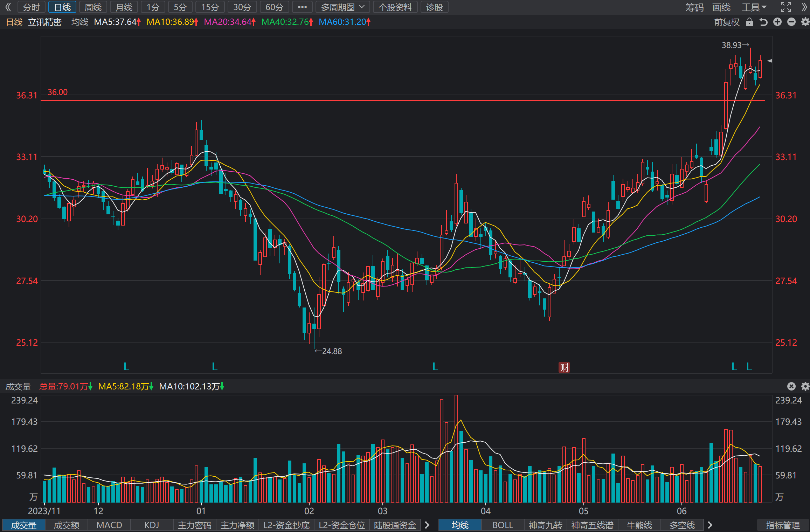
Task: Switch main chart to 多空线
Action: (x=682, y=525)
